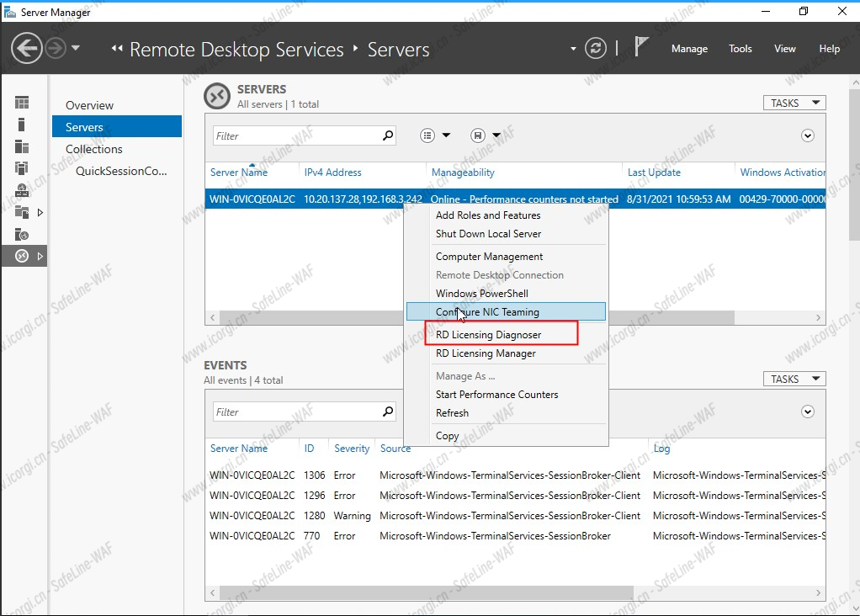This screenshot has width=860, height=616.
Task: Expand the File and Storage Services arrow
Action: pyautogui.click(x=40, y=212)
